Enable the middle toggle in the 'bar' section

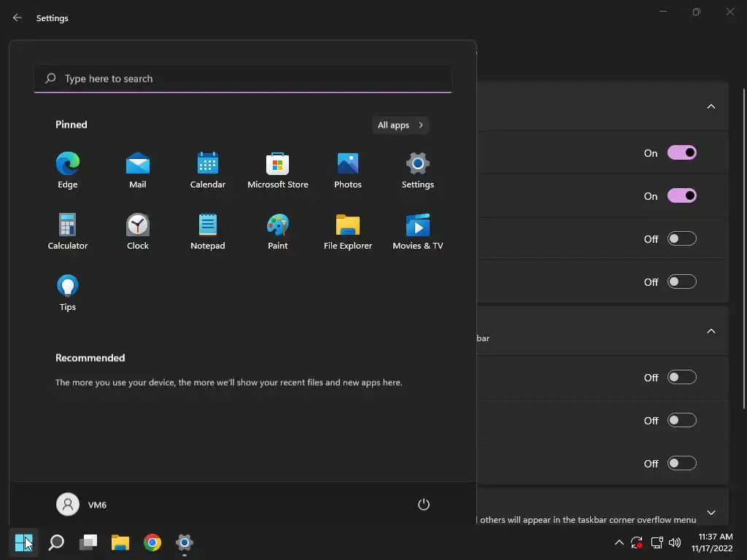[x=682, y=421]
